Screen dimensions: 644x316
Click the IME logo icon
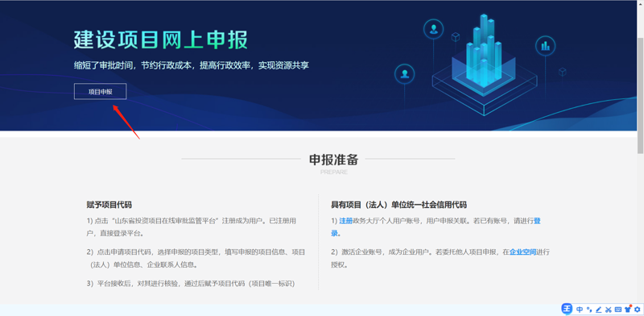click(568, 309)
